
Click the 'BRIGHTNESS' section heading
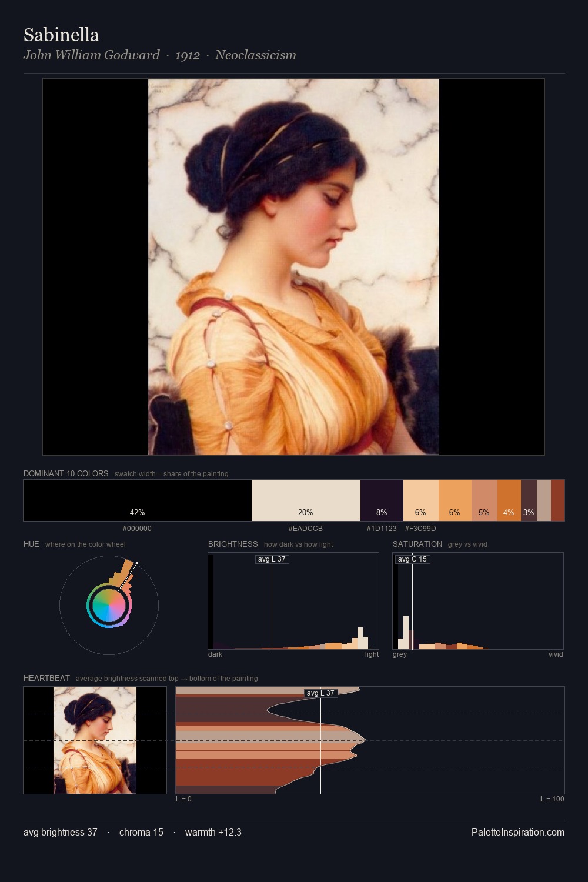click(233, 544)
